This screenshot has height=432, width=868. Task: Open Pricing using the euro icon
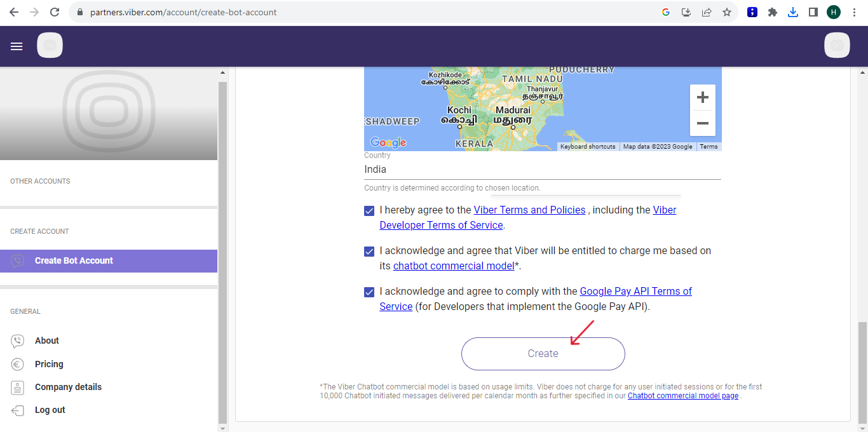pyautogui.click(x=18, y=363)
